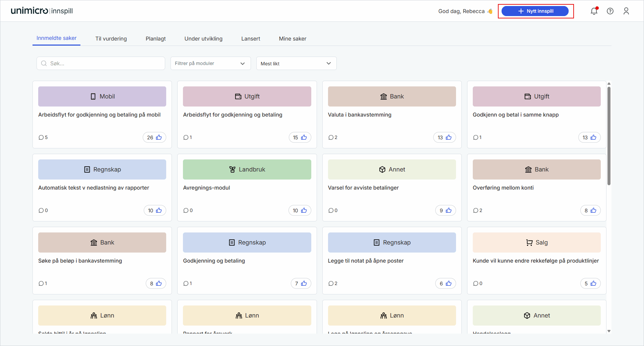Open the Godkjenn og betal i samme knapp case
Viewport: 644px width, 346px height.
(x=515, y=115)
